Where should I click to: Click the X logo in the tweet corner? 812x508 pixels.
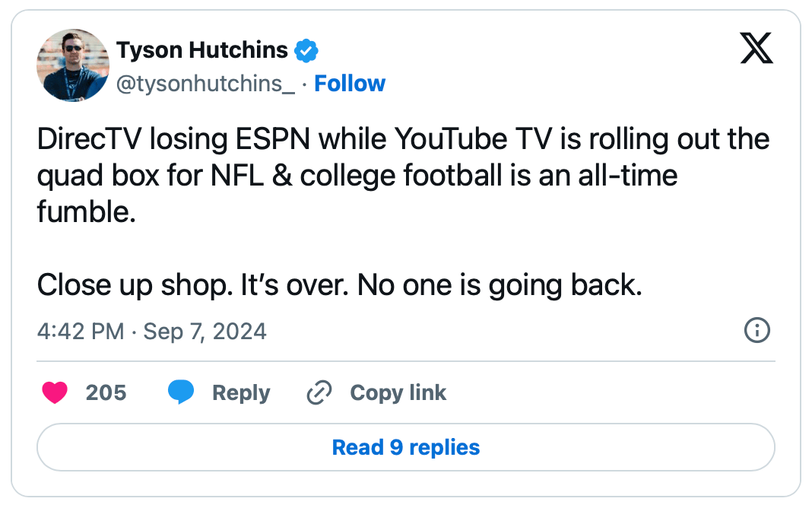click(x=756, y=50)
